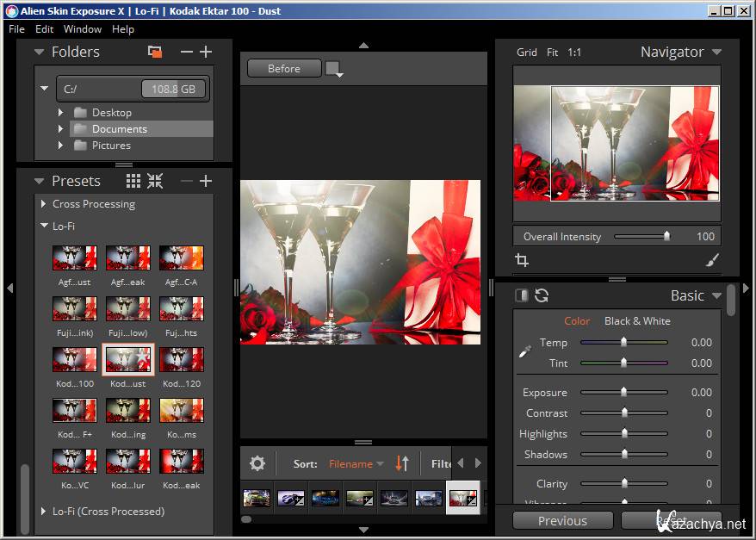Open filmstrip settings gear icon

pyautogui.click(x=257, y=463)
